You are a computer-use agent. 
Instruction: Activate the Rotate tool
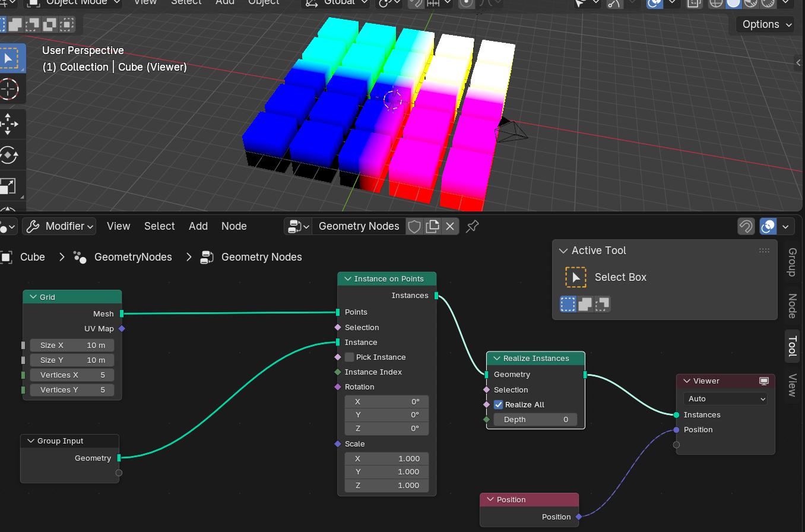9,155
